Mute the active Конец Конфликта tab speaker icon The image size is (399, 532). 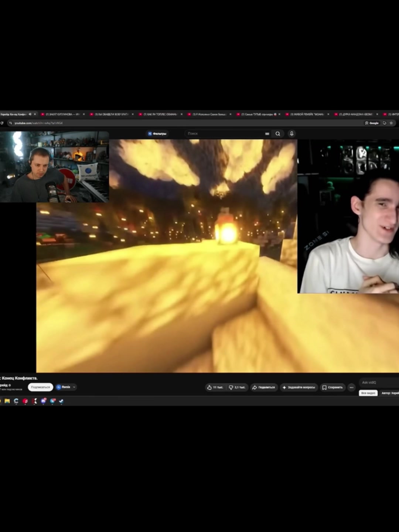click(30, 115)
